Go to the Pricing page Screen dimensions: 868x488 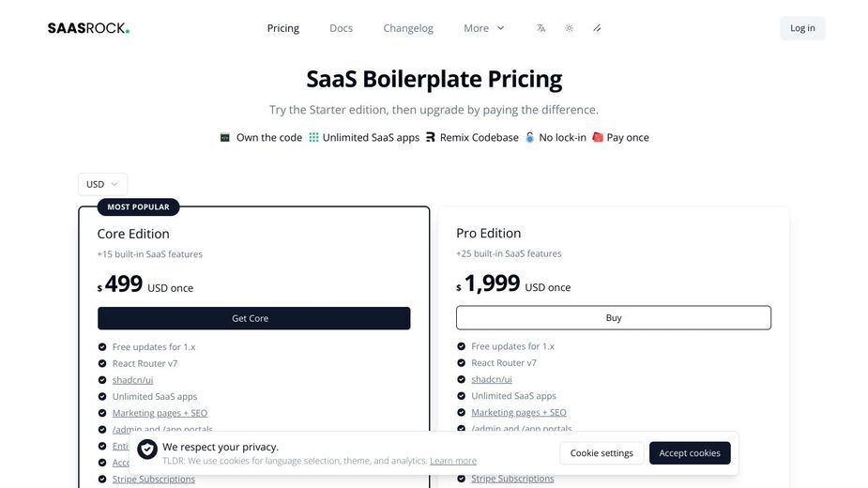(x=282, y=28)
